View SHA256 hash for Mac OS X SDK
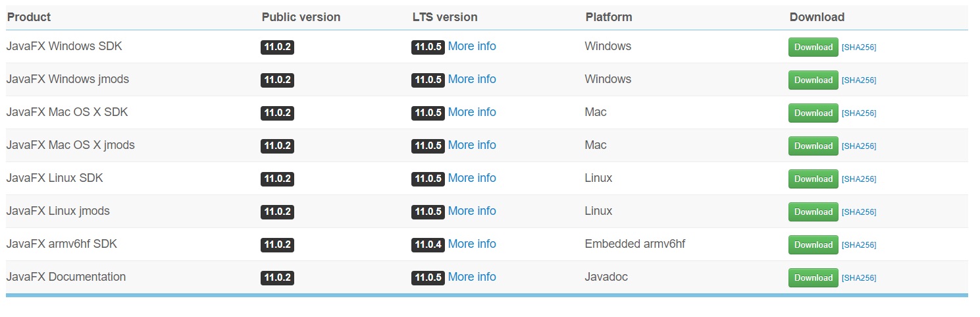This screenshot has height=317, width=980. click(x=859, y=113)
